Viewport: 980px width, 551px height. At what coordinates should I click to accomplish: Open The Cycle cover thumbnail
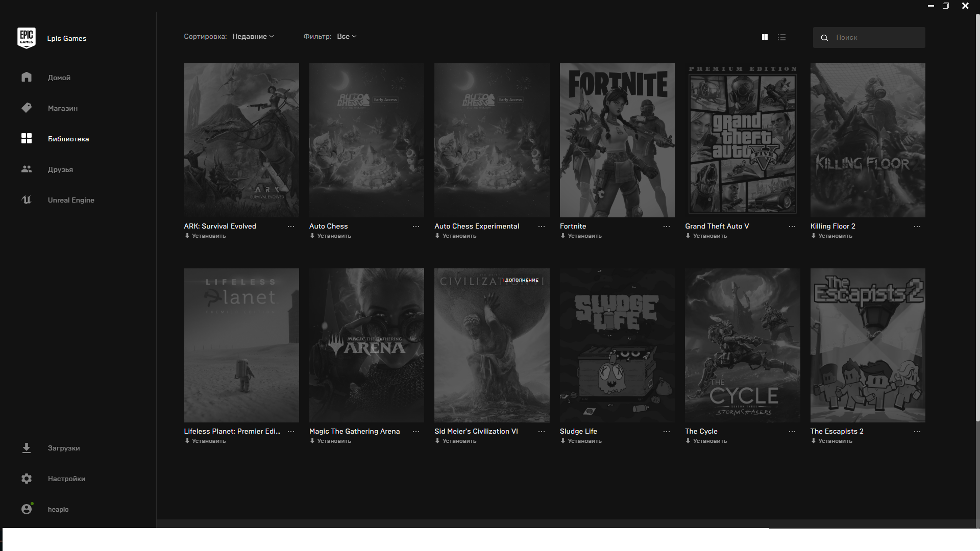[x=743, y=345]
